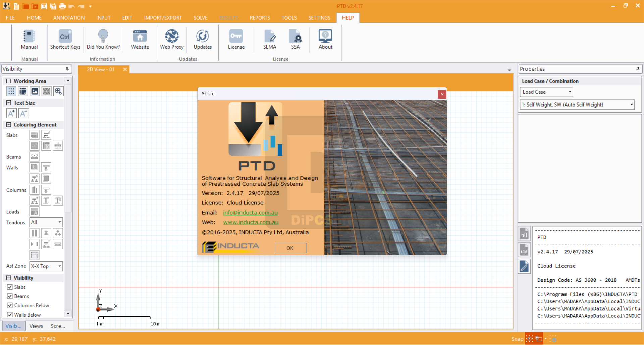Toggle Columns Below visibility checkbox

(10, 305)
